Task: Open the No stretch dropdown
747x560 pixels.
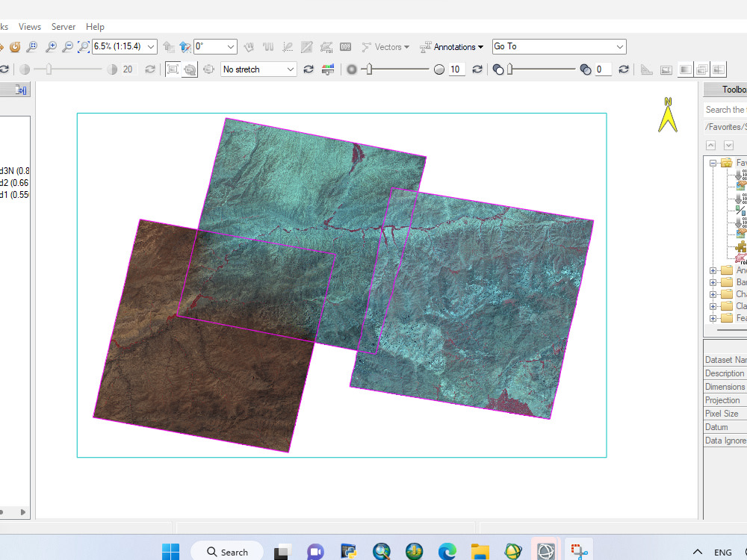Action: tap(258, 69)
